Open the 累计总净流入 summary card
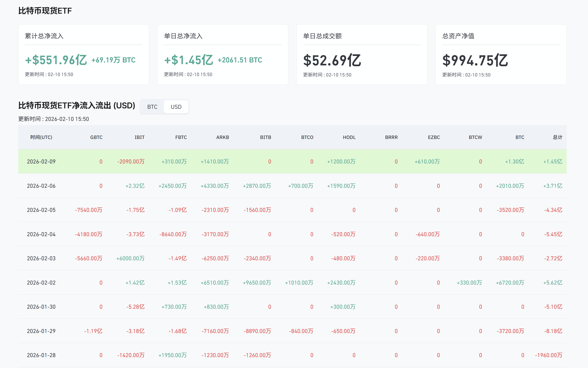Image resolution: width=588 pixels, height=368 pixels. point(83,54)
